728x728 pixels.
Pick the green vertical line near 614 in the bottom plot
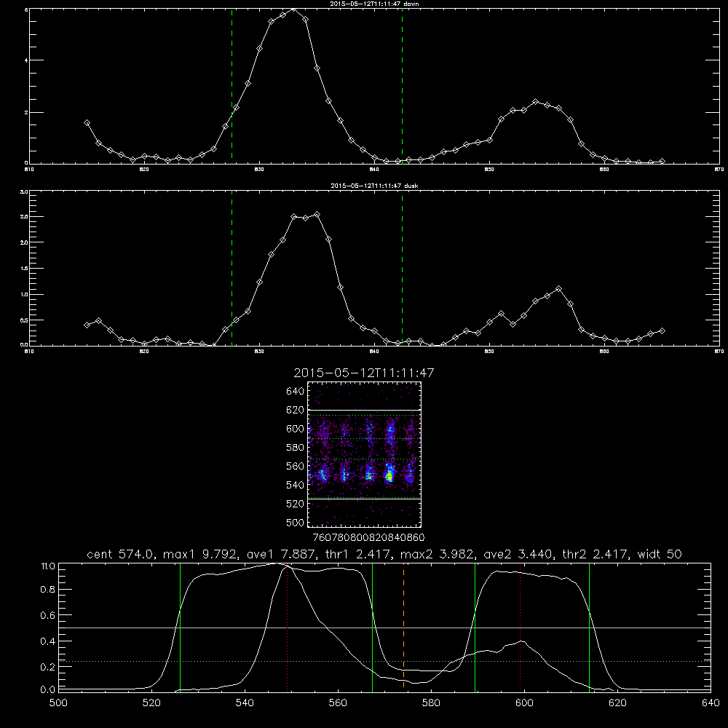point(589,627)
